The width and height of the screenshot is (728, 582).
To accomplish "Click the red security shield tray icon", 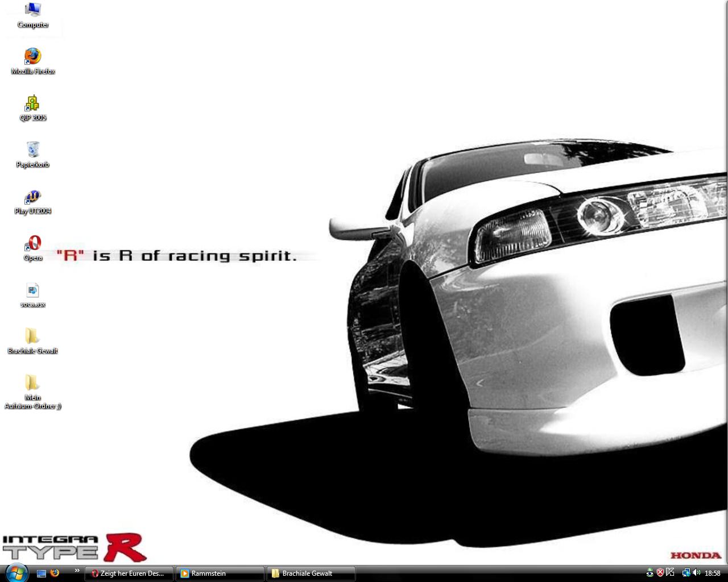I will 660,573.
